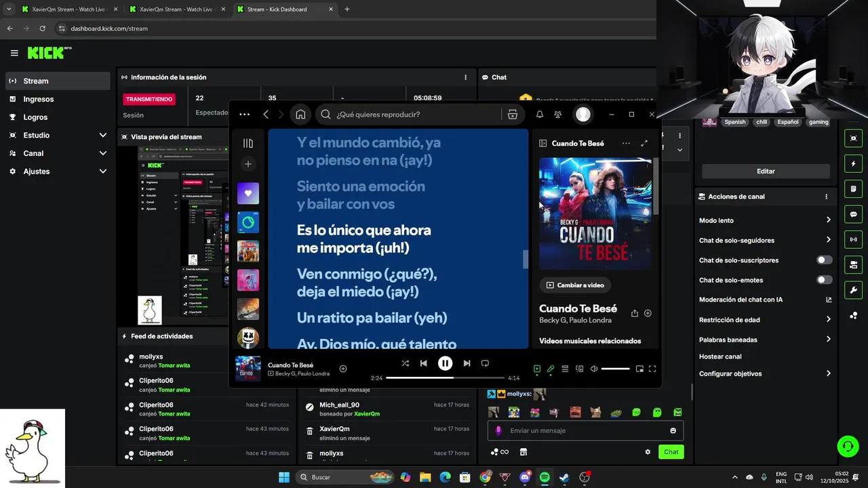868x488 pixels.
Task: Open Acciones de canal options menu
Action: (x=826, y=197)
